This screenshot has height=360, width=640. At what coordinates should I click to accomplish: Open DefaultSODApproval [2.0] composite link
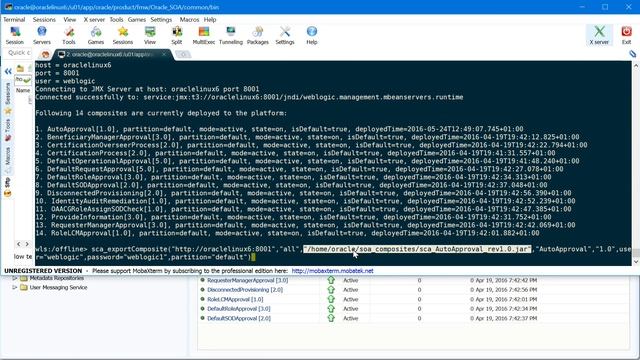pos(239,318)
